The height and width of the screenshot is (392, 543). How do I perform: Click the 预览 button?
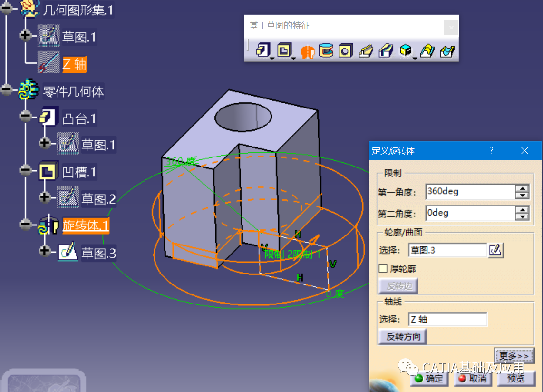click(515, 379)
